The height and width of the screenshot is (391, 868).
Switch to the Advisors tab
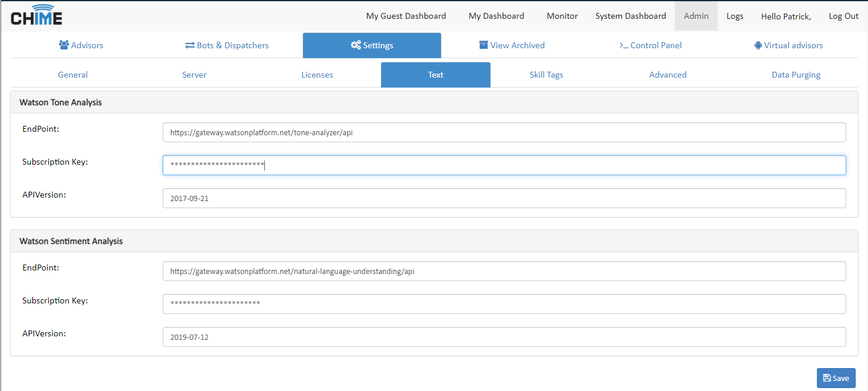click(x=81, y=45)
